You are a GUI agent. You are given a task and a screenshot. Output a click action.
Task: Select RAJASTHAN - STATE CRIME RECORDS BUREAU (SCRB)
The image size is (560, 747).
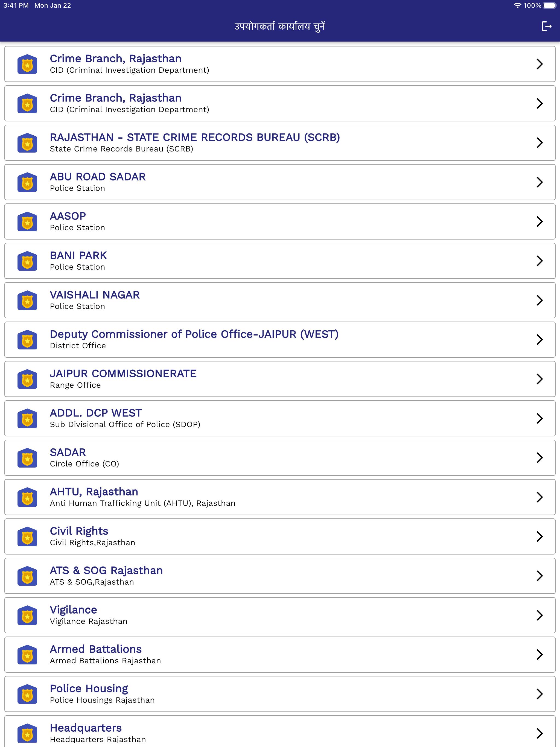(280, 143)
